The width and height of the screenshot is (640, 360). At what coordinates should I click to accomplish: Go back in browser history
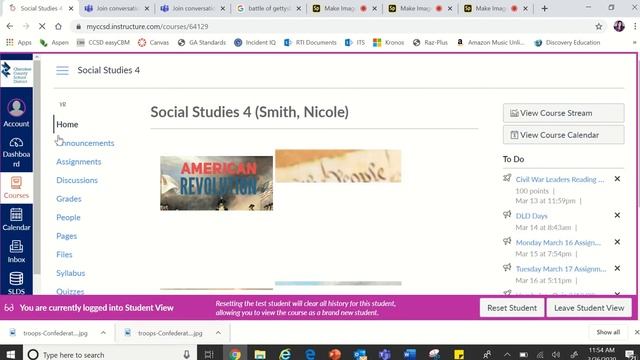click(x=10, y=26)
